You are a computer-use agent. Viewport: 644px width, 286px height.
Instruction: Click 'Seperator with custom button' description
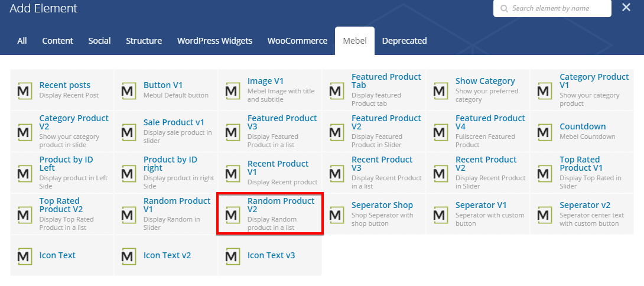click(490, 219)
